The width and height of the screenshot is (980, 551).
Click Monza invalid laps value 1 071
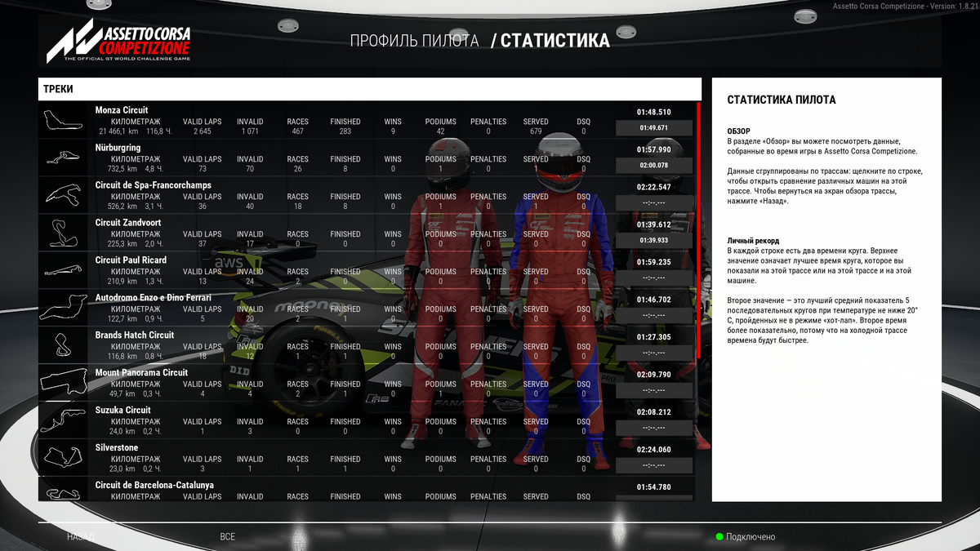tap(250, 131)
